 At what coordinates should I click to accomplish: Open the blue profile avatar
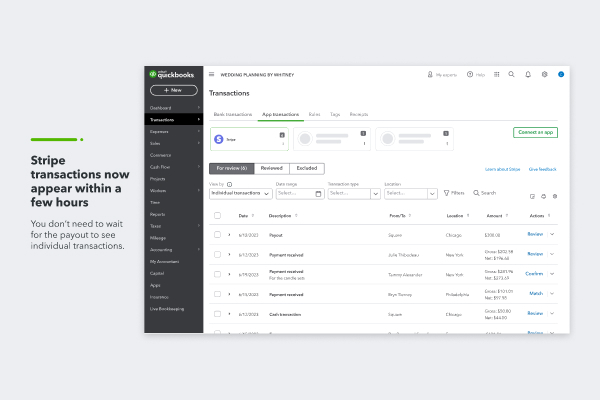(561, 74)
